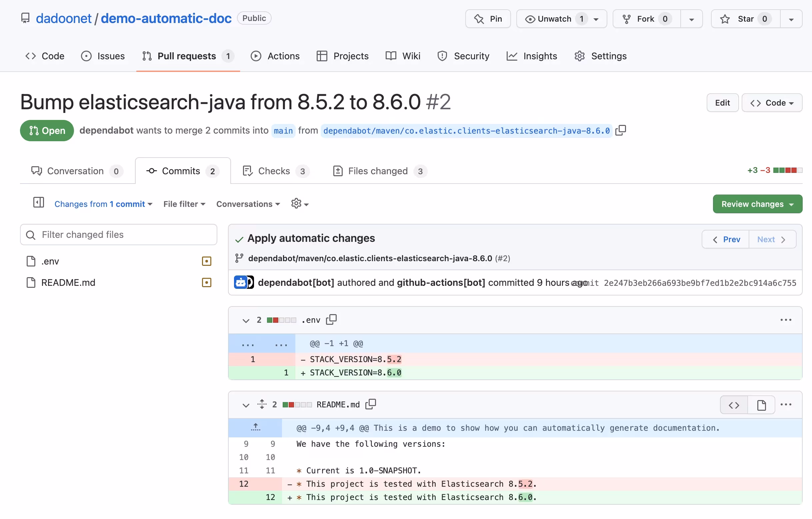Copy the .env file name

331,319
